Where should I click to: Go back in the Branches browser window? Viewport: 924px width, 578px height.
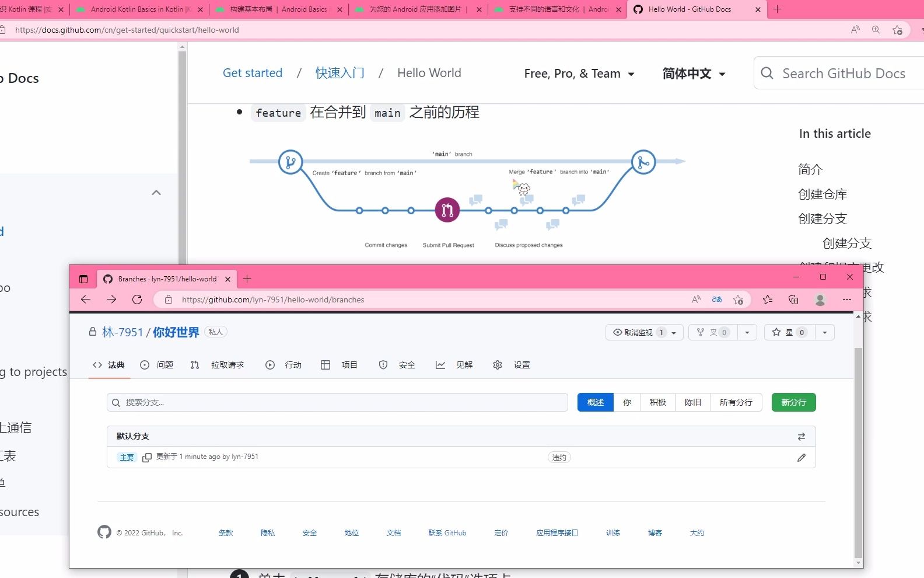point(86,300)
